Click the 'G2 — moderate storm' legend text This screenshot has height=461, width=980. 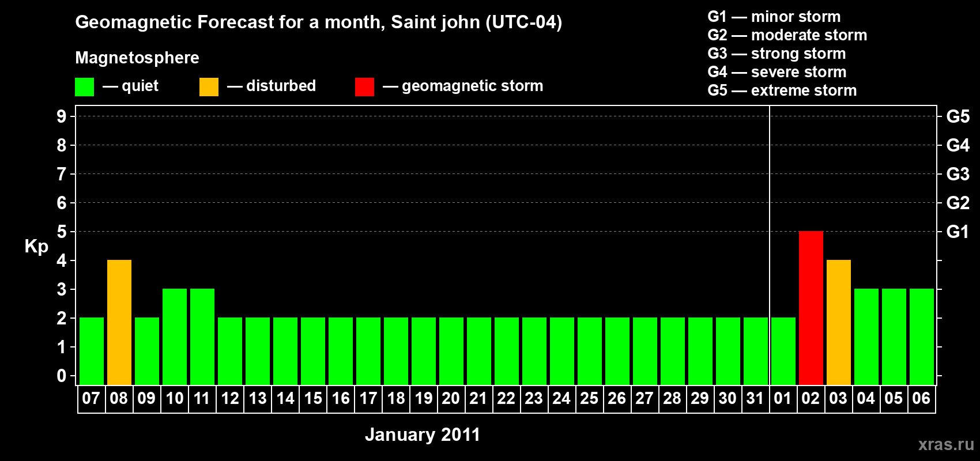tap(787, 35)
